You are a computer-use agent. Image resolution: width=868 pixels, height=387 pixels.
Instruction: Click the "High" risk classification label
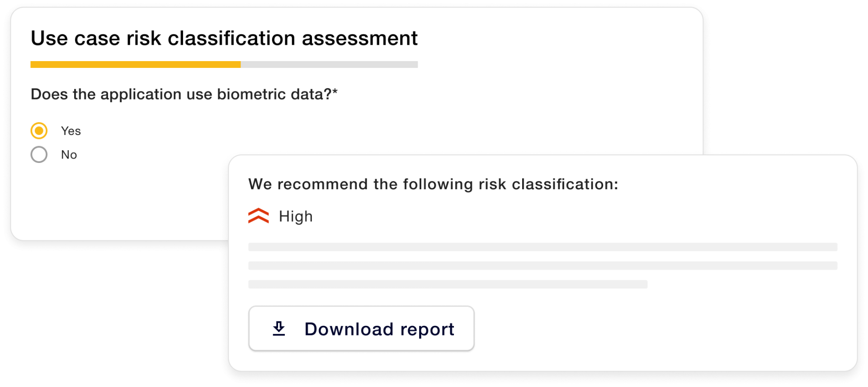tap(296, 216)
